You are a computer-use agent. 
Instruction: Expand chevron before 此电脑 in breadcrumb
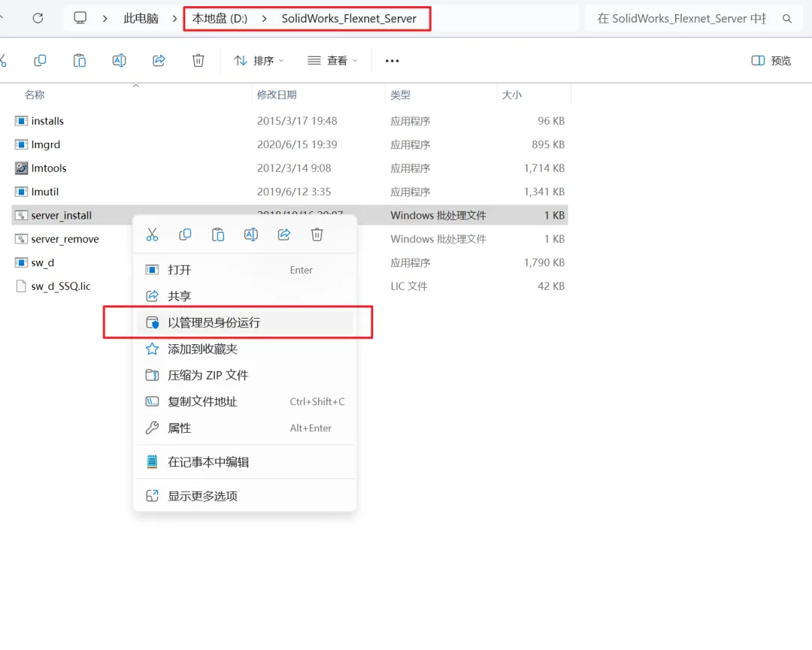[105, 19]
